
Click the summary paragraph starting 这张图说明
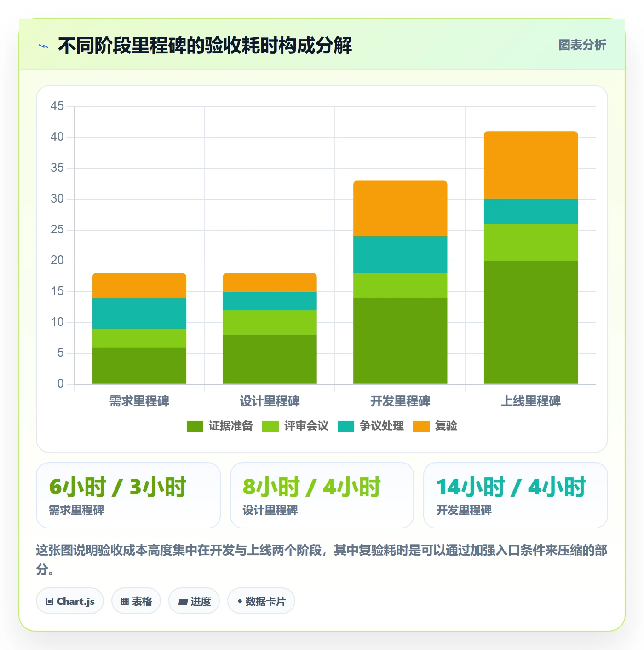click(x=322, y=560)
